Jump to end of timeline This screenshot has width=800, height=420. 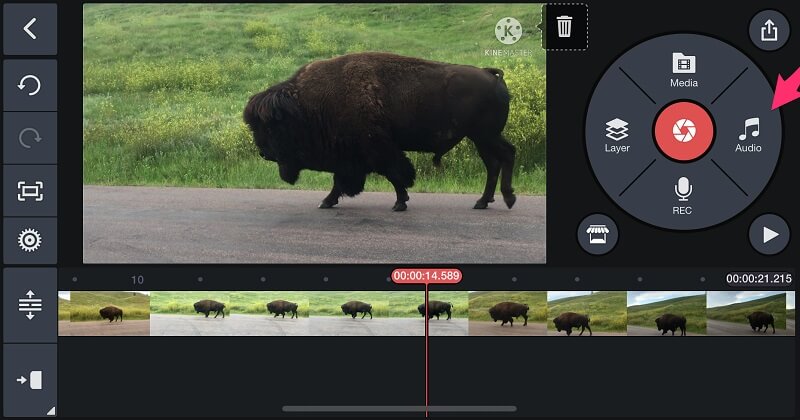pos(30,380)
